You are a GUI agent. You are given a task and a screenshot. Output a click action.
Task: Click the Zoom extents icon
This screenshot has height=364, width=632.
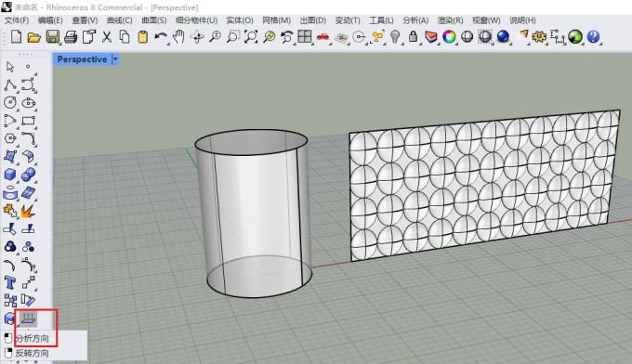(x=251, y=37)
